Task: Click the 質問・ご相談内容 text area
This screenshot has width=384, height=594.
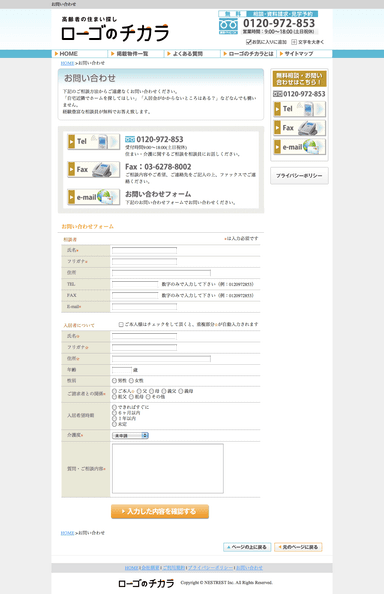Action: pos(168,469)
